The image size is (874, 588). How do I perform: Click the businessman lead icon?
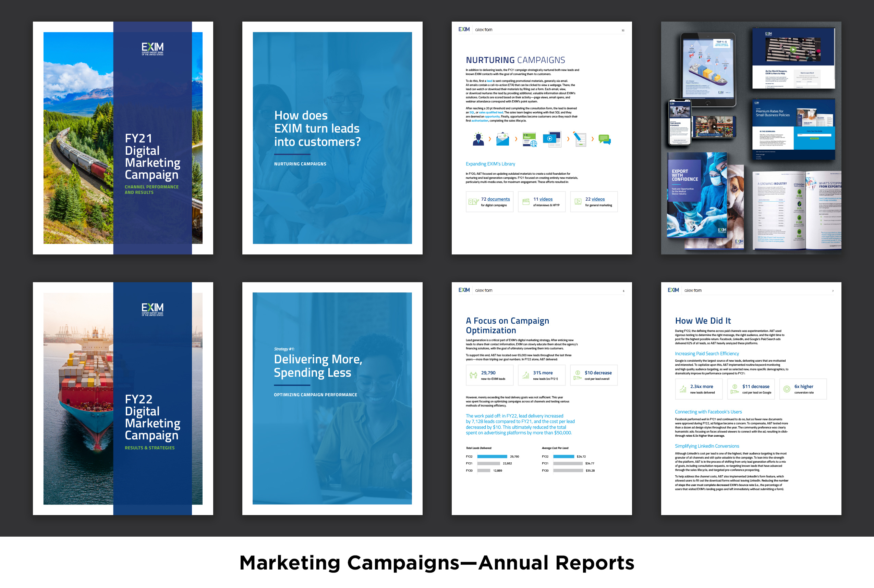(x=478, y=139)
